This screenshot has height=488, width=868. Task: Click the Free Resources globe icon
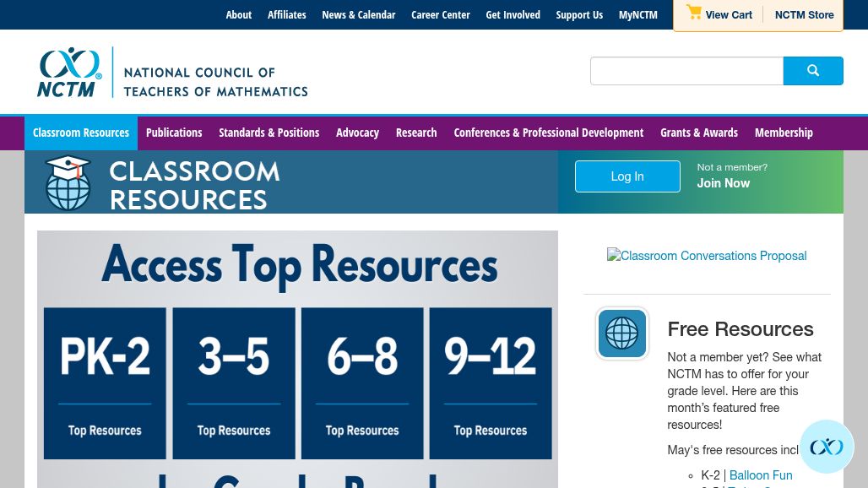tap(621, 333)
